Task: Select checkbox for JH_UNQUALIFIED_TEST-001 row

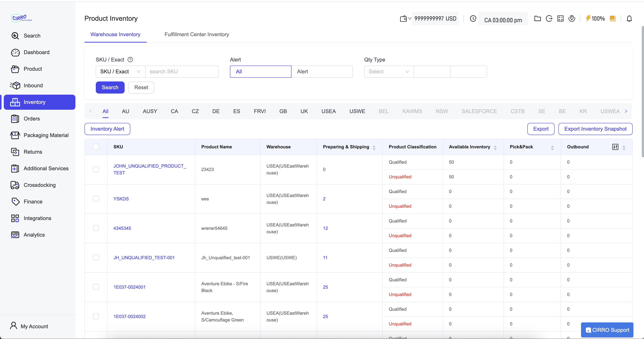Action: pos(96,258)
